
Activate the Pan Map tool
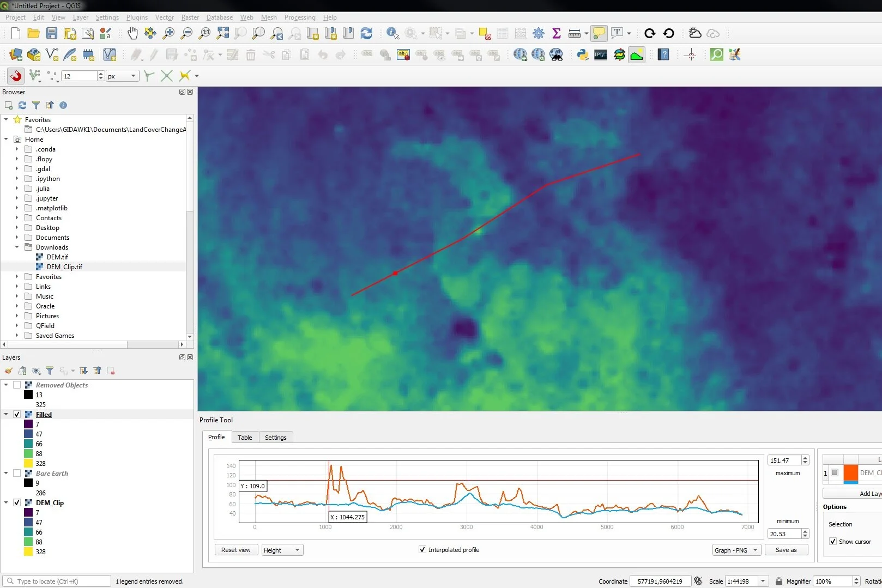point(132,33)
